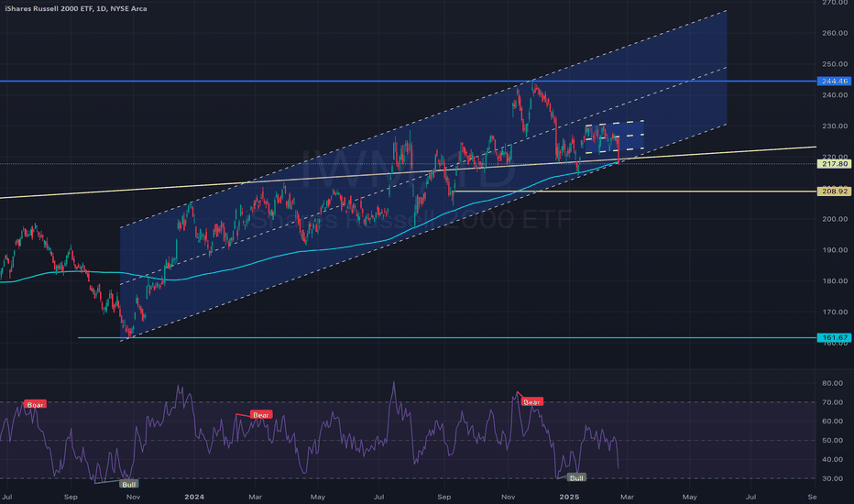Click the iShares Russell 2000 ETF title
The image size is (854, 504).
tap(76, 9)
